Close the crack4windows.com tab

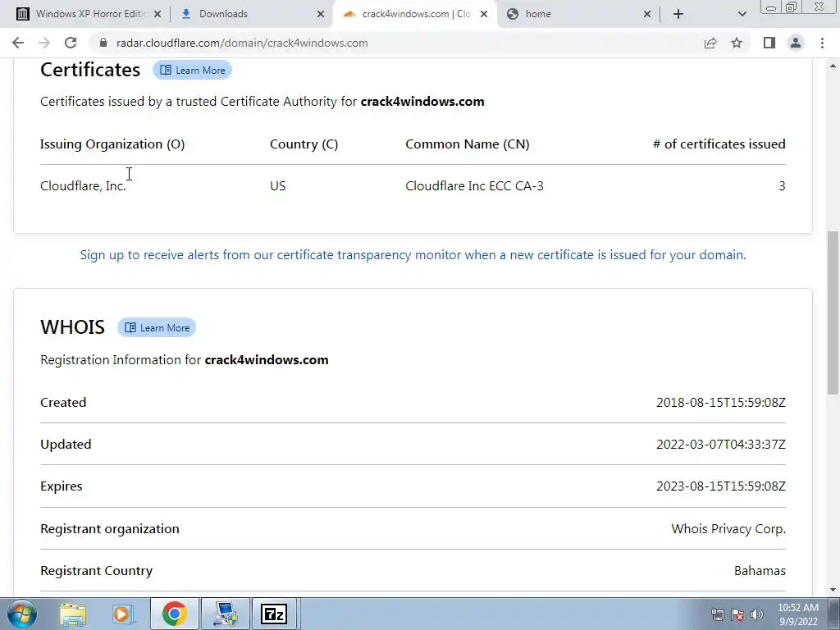point(484,15)
